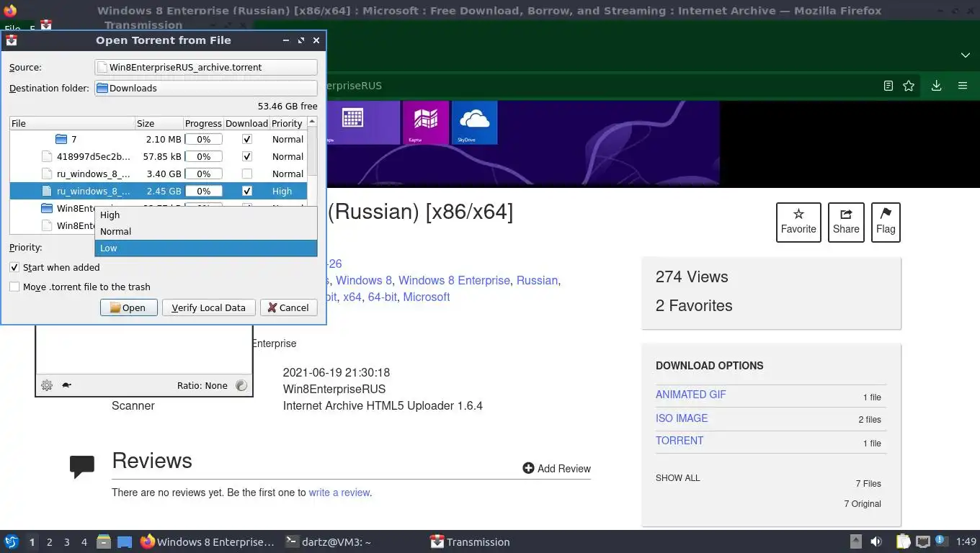Click scroll-up arrow of the file list
Viewport: 980px width, 553px height.
point(312,122)
